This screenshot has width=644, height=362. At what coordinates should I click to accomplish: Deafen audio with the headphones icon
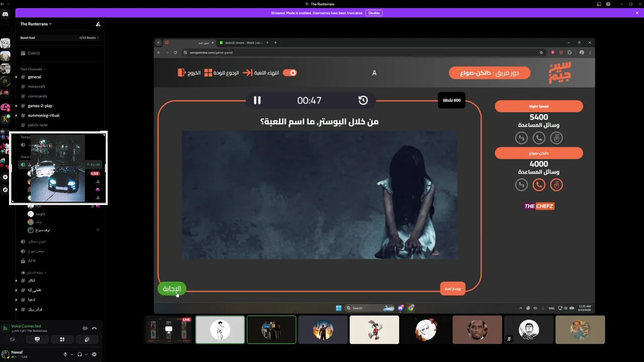[x=79, y=354]
